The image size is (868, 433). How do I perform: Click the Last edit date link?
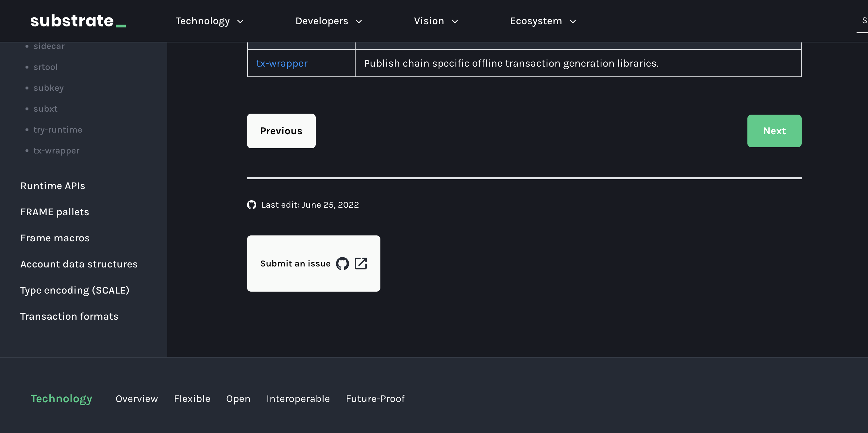[x=310, y=205]
